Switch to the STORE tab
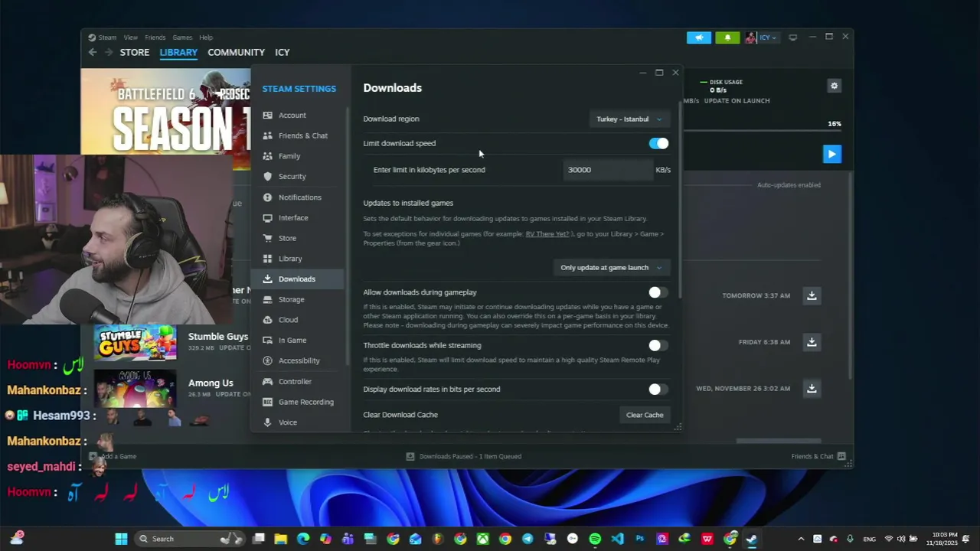This screenshot has height=551, width=980. [x=135, y=52]
